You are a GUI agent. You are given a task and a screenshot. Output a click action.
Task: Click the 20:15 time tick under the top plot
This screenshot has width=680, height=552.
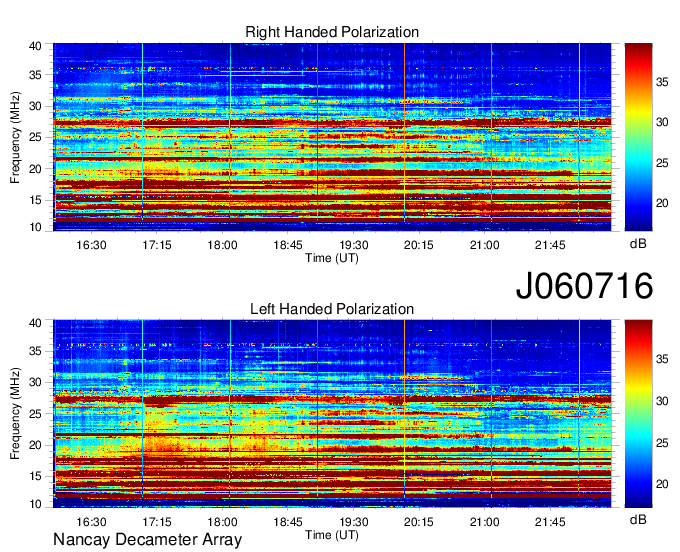[418, 245]
